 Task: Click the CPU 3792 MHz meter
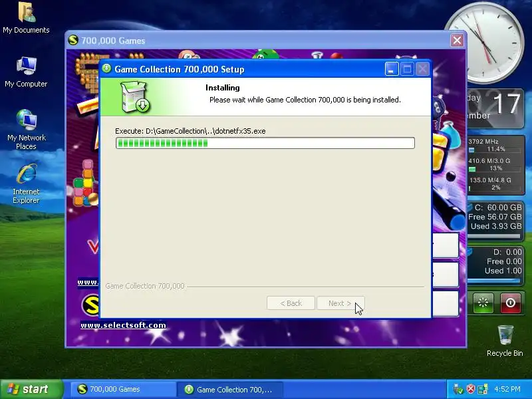point(495,145)
